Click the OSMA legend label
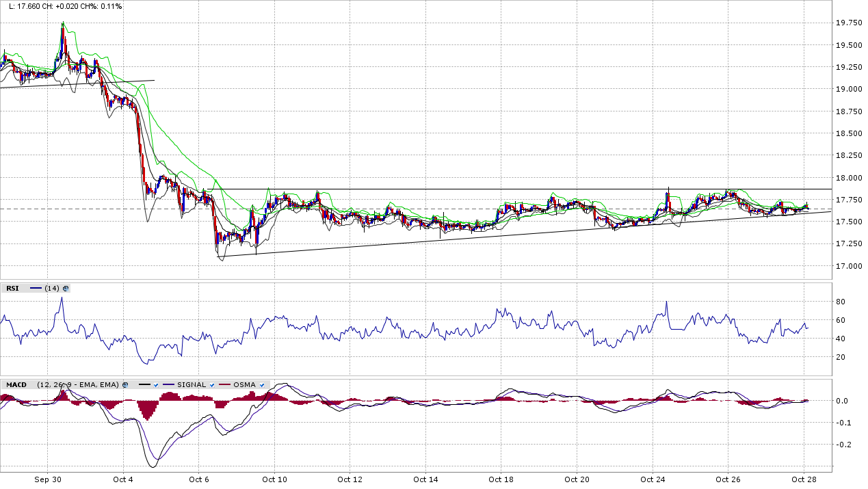This screenshot has height=489, width=868. click(245, 385)
